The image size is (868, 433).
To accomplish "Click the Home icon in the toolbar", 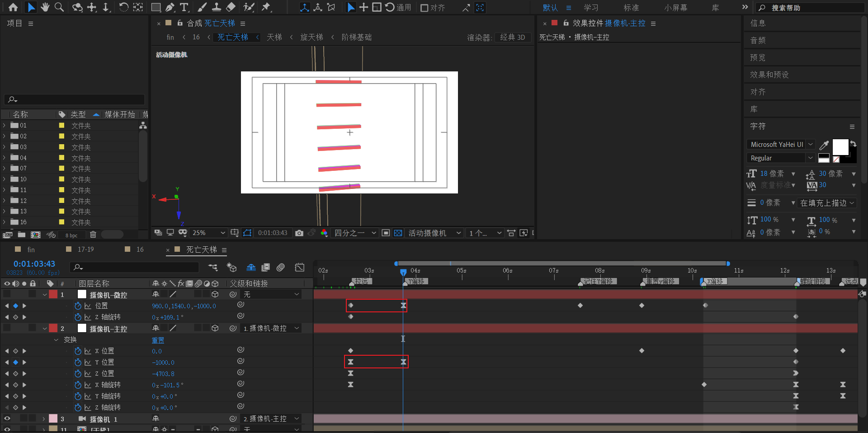I will (13, 7).
